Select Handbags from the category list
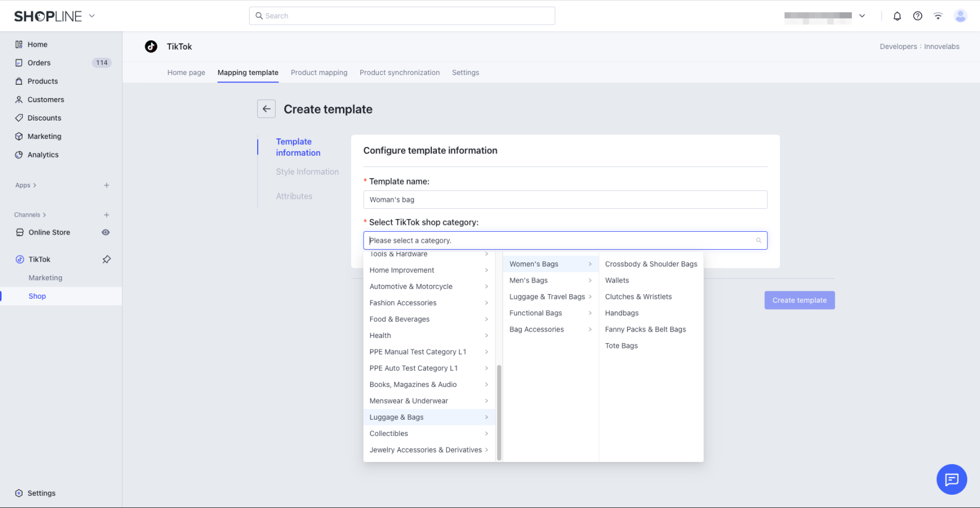The image size is (980, 508). 621,313
